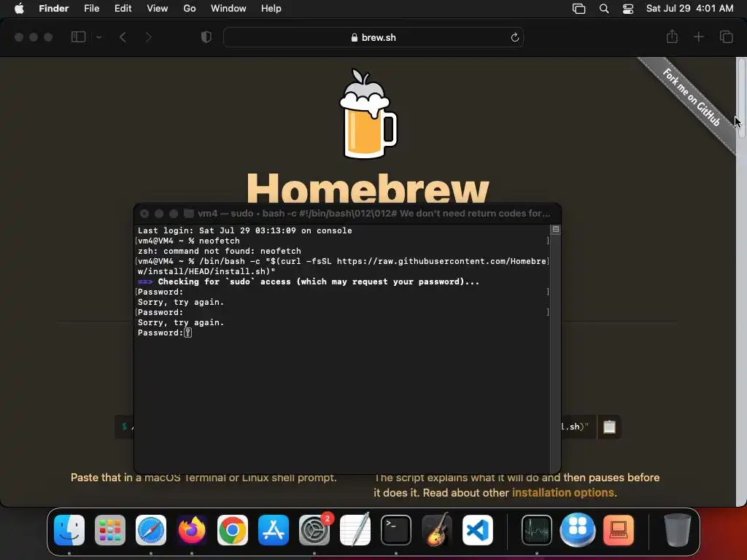Open a new Safari tab

pyautogui.click(x=698, y=36)
